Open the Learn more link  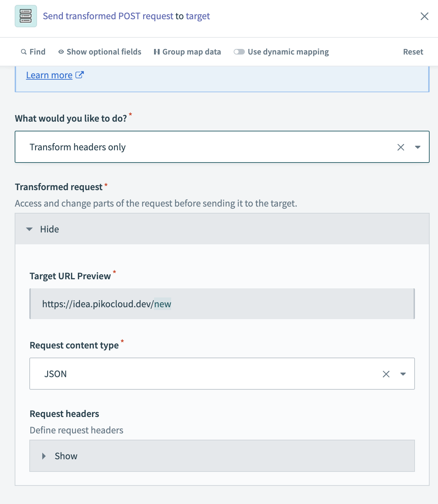(49, 75)
